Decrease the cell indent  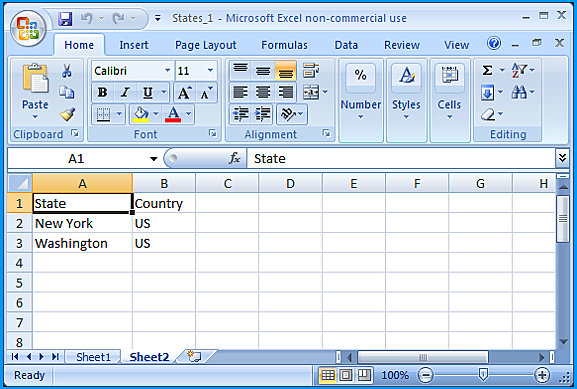click(x=241, y=114)
